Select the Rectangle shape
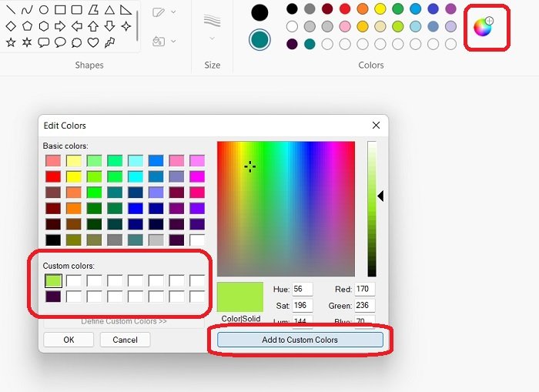This screenshot has width=539, height=392. (x=60, y=10)
